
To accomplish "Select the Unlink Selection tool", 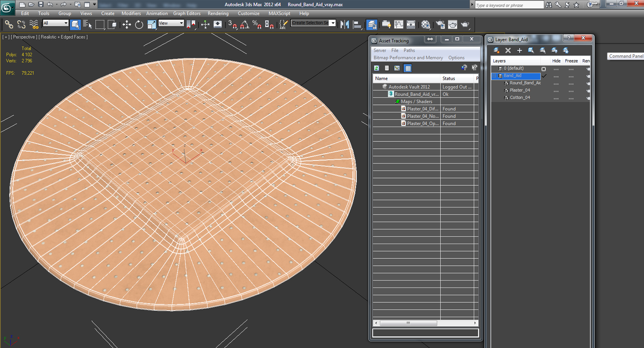I will (21, 24).
